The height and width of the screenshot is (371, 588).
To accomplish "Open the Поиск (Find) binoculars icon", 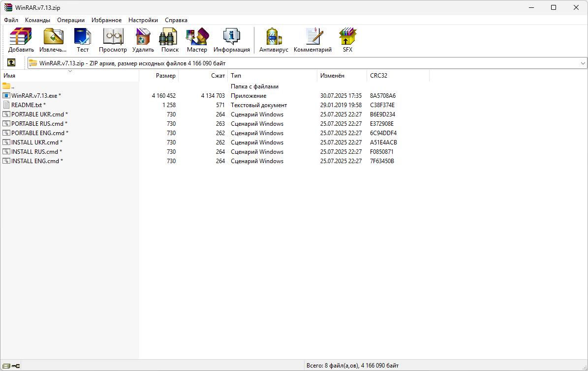I will click(168, 36).
